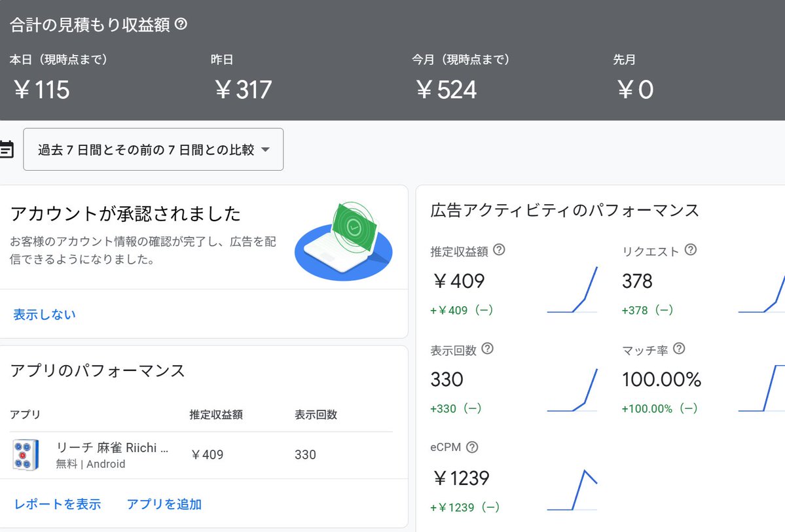The width and height of the screenshot is (785, 532).
Task: Open the リーチ 麻雀 Riichi app name
Action: click(112, 448)
